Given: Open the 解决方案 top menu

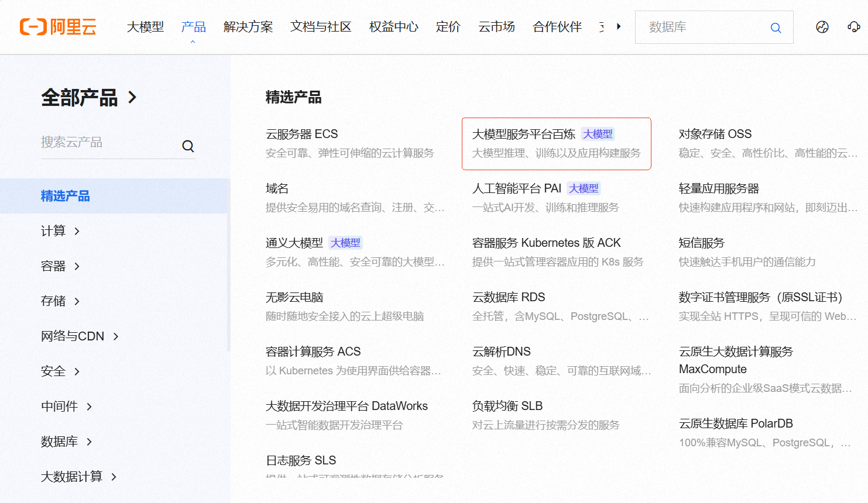Looking at the screenshot, I should pos(248,27).
